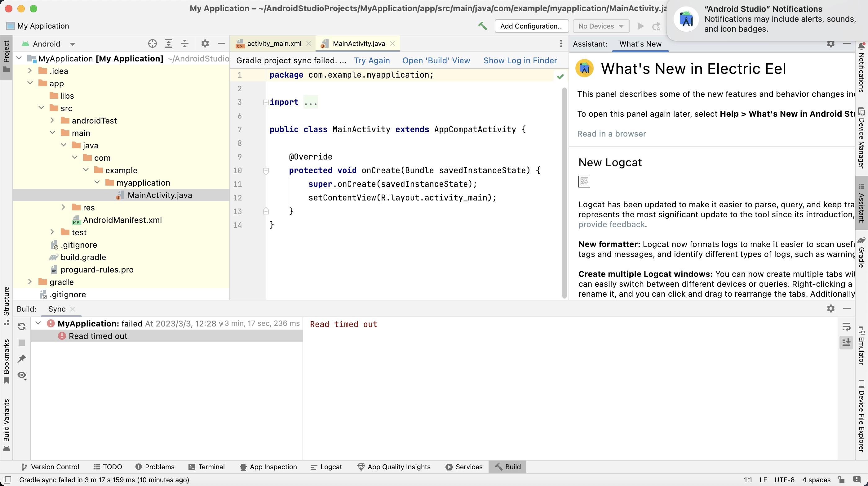This screenshot has width=868, height=486.
Task: Select build.gradle in project tree
Action: click(x=83, y=257)
